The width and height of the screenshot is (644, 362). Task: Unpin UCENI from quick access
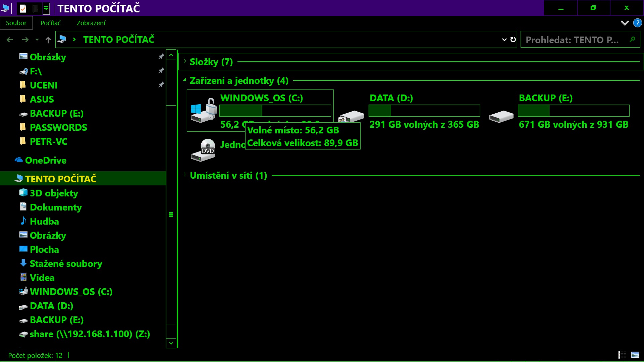tap(161, 85)
